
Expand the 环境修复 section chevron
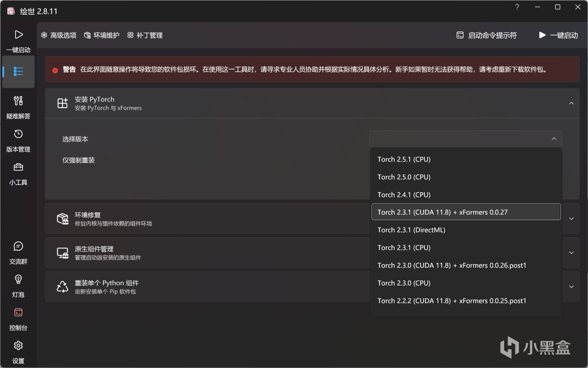[571, 218]
